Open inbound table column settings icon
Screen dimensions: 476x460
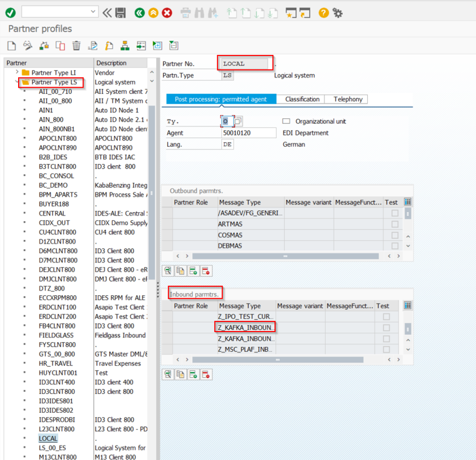pyautogui.click(x=407, y=305)
